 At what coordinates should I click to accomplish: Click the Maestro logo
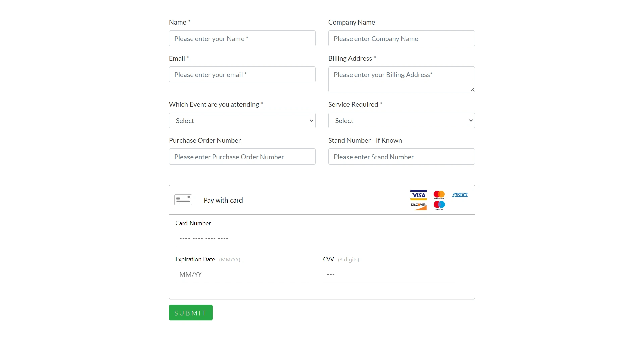pyautogui.click(x=439, y=206)
